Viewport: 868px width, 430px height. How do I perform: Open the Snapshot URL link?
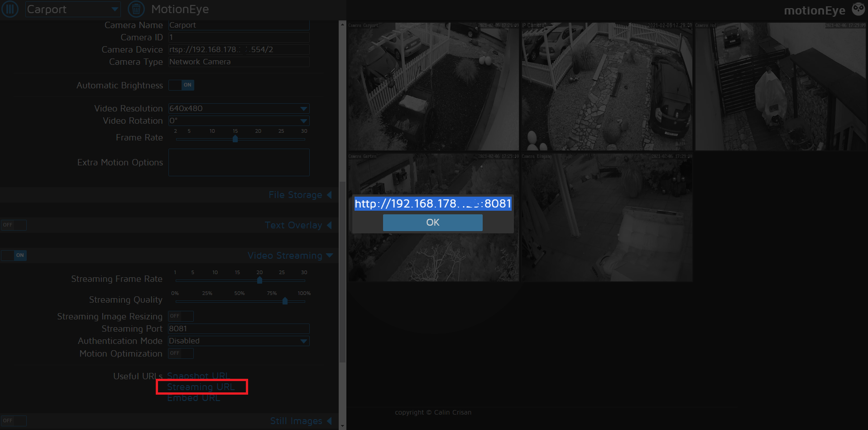coord(198,376)
